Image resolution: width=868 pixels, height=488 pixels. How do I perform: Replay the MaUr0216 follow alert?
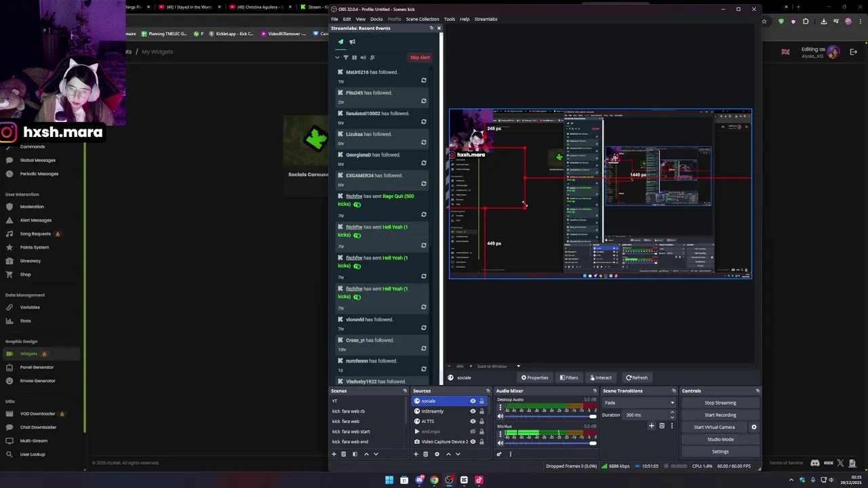[424, 81]
